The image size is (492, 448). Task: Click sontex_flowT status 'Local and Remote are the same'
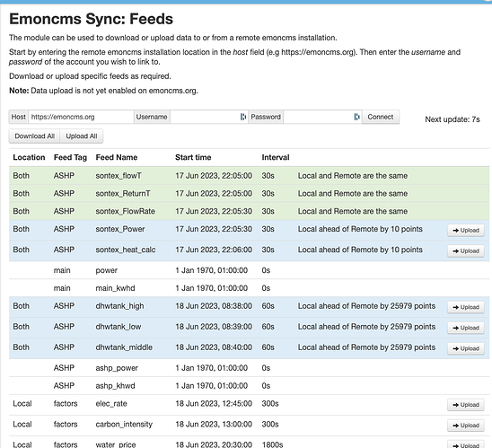[353, 176]
